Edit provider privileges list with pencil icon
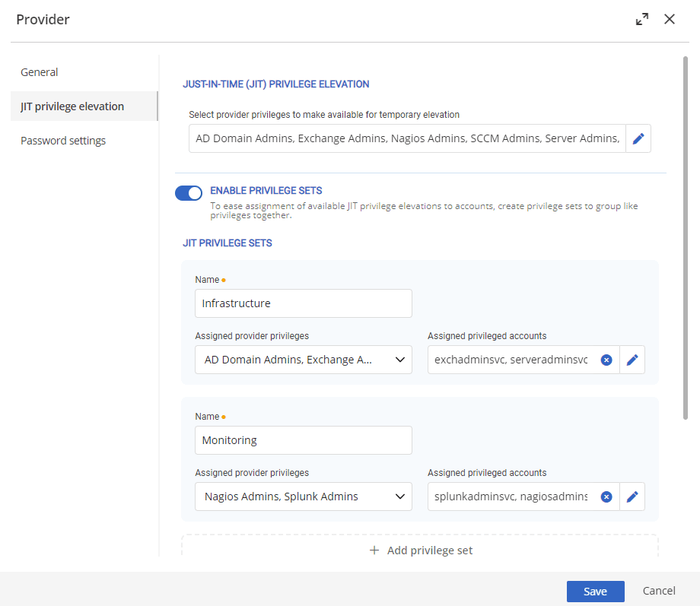 pos(638,138)
